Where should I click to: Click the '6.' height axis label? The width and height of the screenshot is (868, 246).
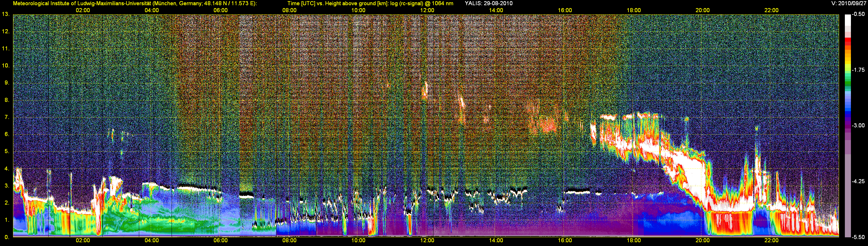tap(7, 134)
